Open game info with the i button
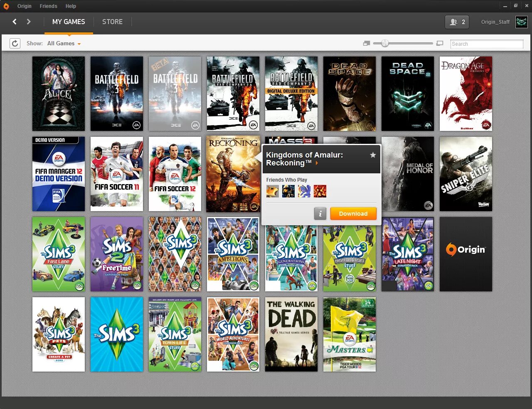Image resolution: width=532 pixels, height=409 pixels. 320,214
